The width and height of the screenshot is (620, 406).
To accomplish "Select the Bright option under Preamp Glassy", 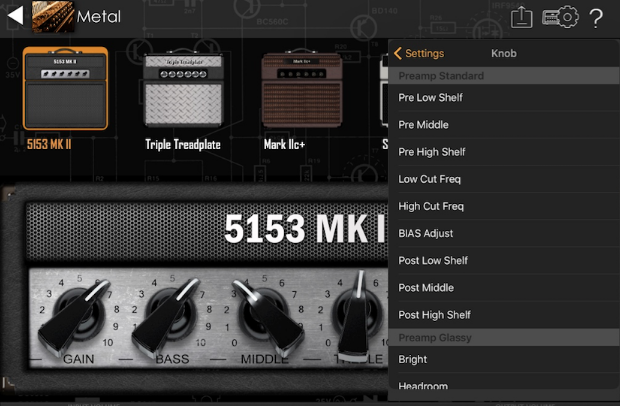I will point(413,359).
